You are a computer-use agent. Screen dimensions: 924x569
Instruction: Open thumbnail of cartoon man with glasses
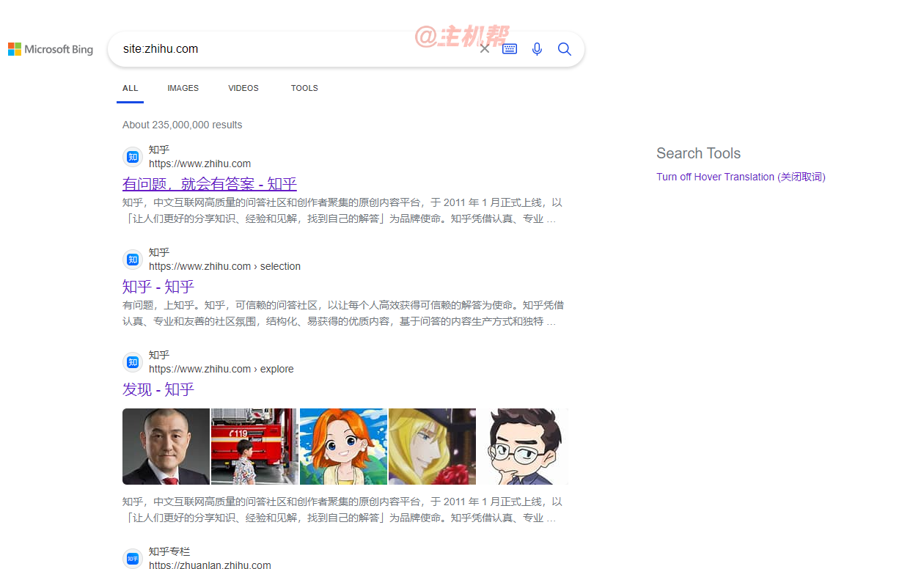[x=522, y=447]
